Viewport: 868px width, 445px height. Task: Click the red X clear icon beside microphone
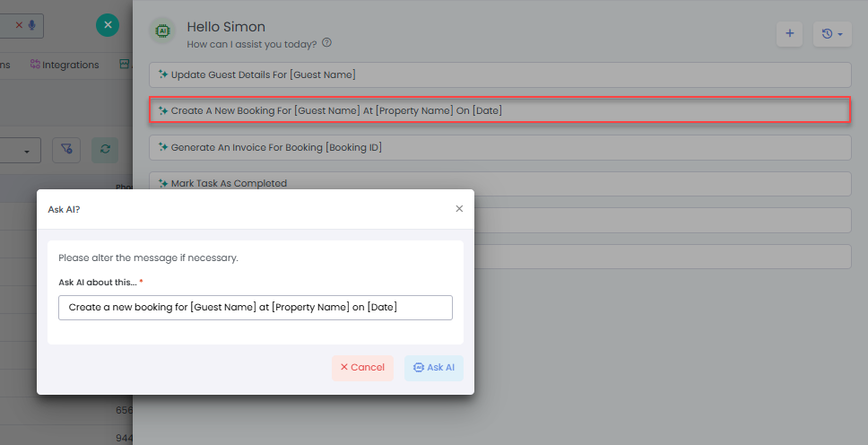point(19,25)
